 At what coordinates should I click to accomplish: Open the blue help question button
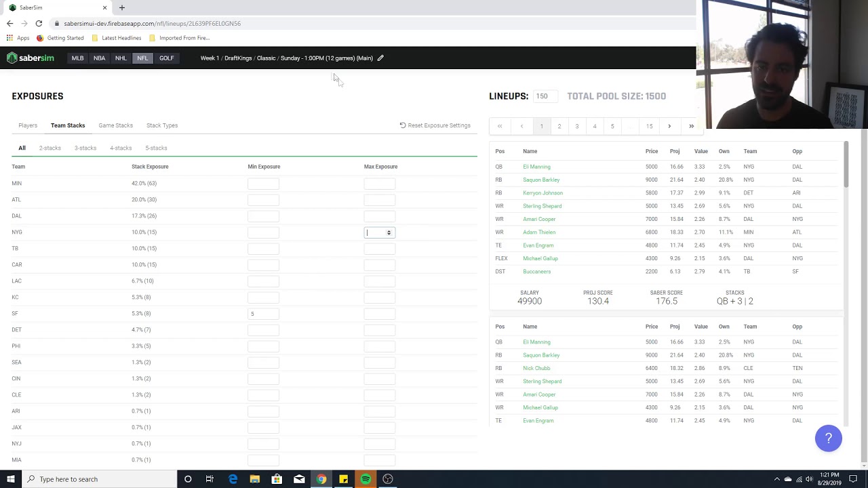click(828, 439)
